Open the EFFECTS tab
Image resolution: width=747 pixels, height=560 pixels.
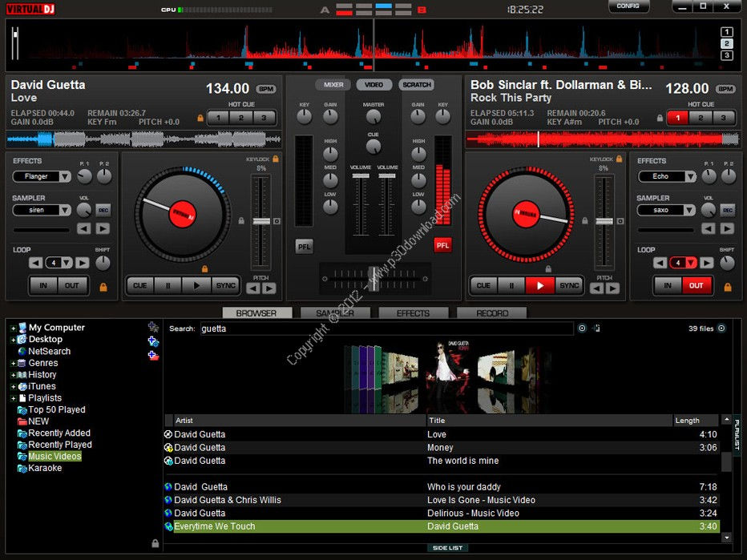pos(413,313)
